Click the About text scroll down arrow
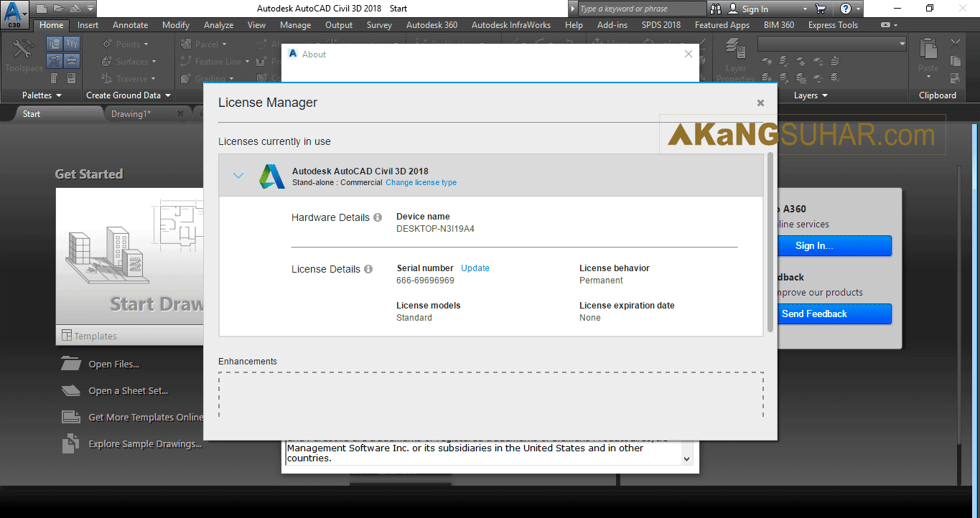Viewport: 980px width, 518px height. click(687, 458)
